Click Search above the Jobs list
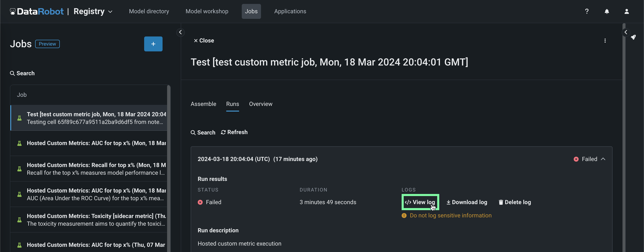 (22, 73)
